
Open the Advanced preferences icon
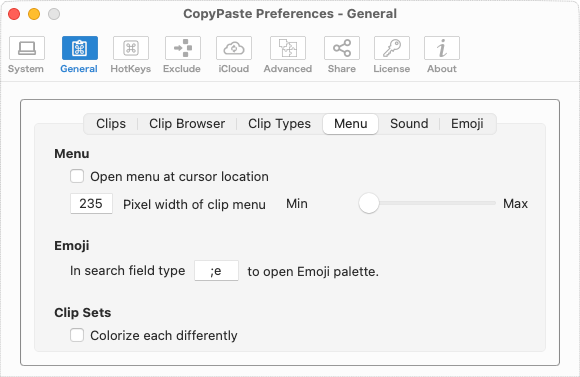[x=288, y=48]
